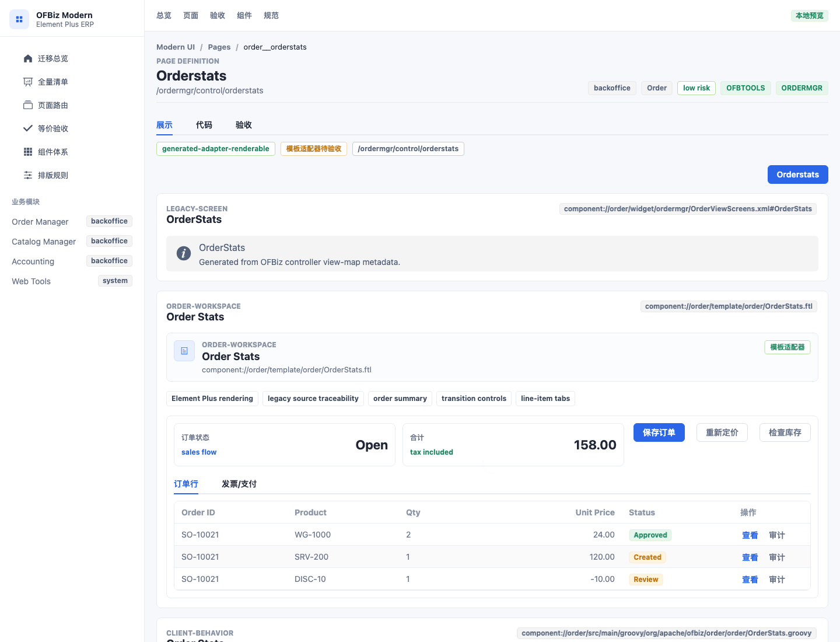Click 查看 for product DISC-10
This screenshot has height=642, width=840.
(x=750, y=580)
